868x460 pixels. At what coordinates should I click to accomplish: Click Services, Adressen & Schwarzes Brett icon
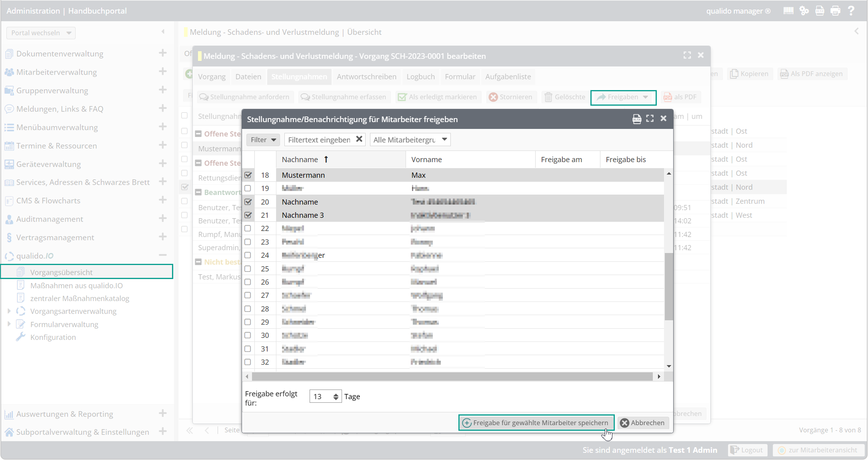9,183
